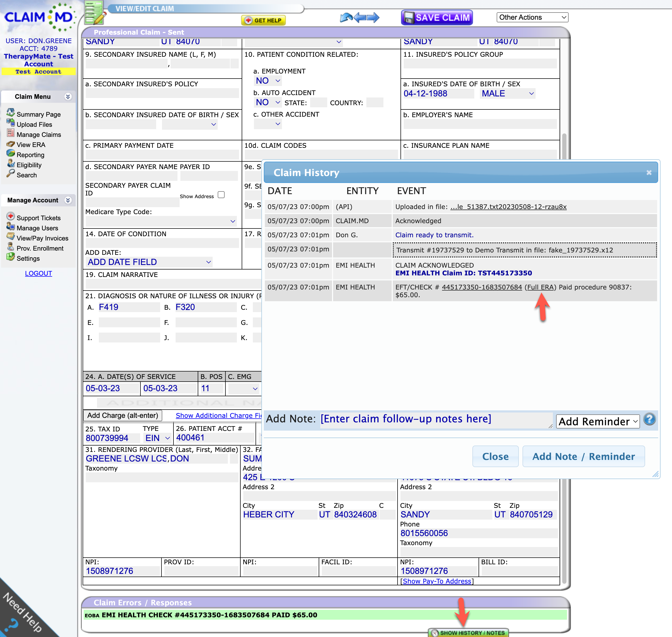The height and width of the screenshot is (637, 672).
Task: Expand the ADD DATE FIELD dropdown
Action: point(149,262)
